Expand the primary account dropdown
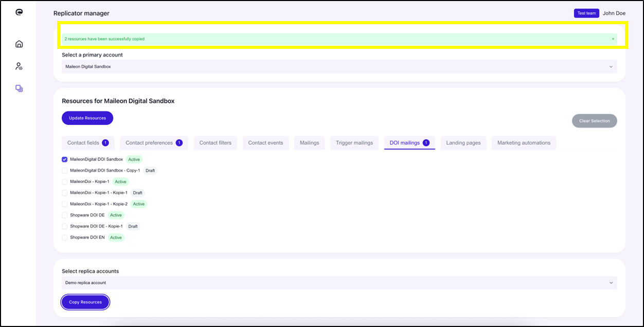Viewport: 644px width, 327px height. [339, 67]
